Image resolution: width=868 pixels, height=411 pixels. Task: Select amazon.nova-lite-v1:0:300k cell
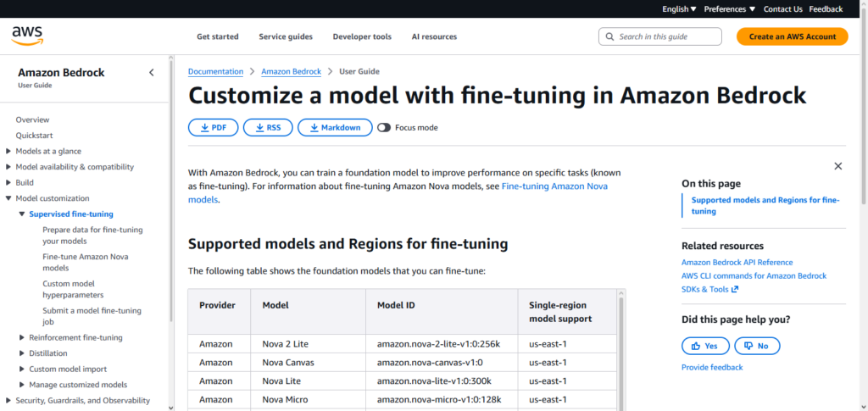442,381
